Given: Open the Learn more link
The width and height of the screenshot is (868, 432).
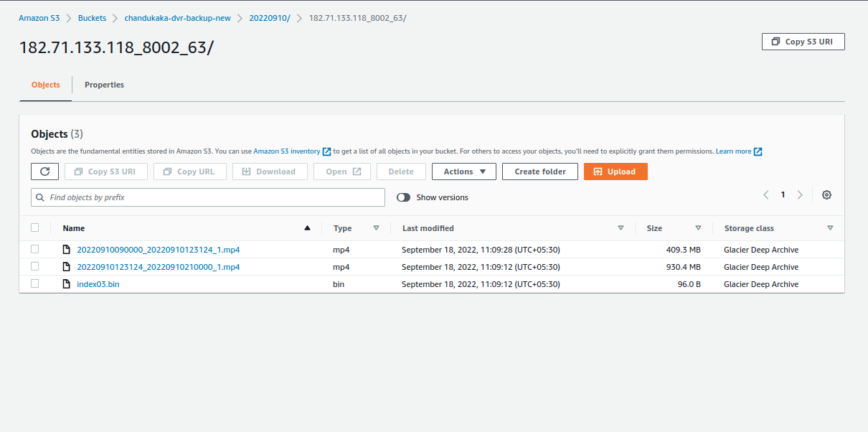Looking at the screenshot, I should click(734, 151).
